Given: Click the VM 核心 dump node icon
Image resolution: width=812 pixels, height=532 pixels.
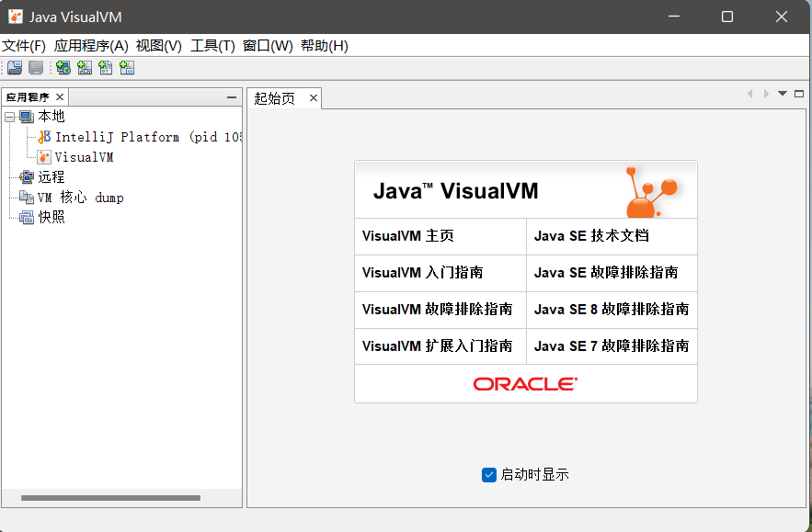Looking at the screenshot, I should (27, 198).
